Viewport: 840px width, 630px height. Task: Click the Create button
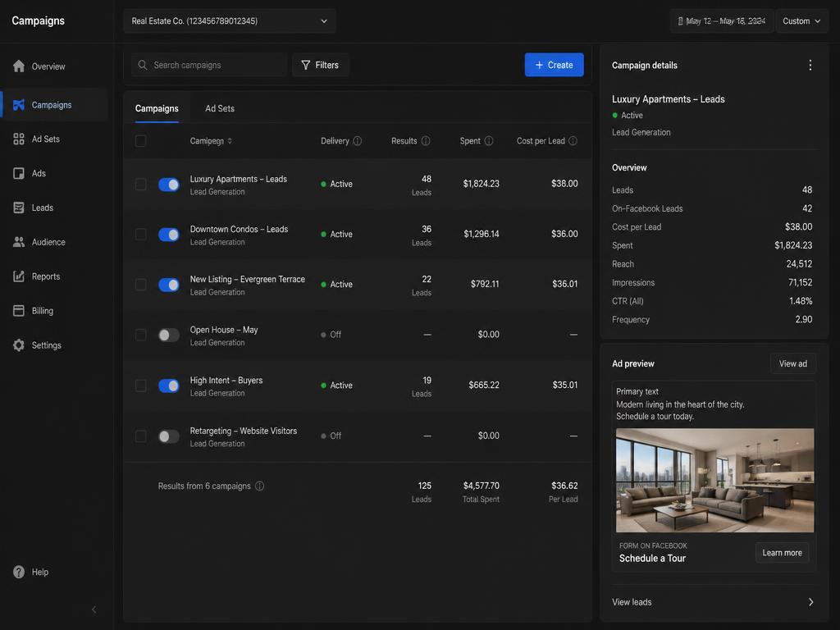click(554, 65)
